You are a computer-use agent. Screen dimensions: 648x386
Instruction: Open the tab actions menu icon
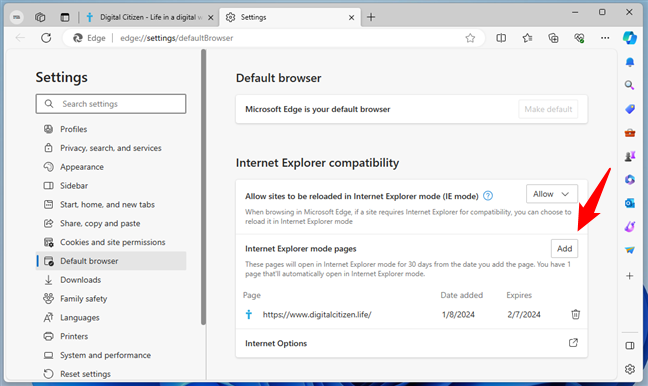tap(65, 17)
